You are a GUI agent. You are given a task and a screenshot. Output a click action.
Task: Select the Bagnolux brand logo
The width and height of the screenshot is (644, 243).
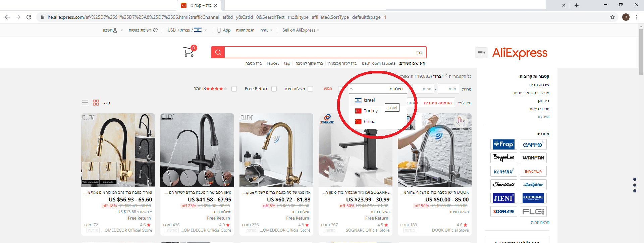click(x=504, y=158)
